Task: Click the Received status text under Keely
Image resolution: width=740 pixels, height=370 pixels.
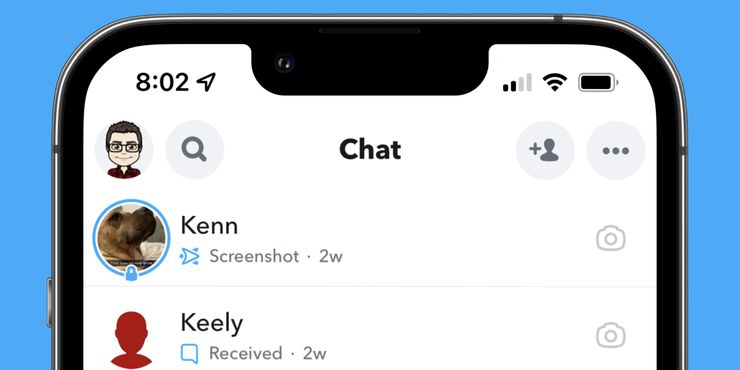Action: point(245,353)
